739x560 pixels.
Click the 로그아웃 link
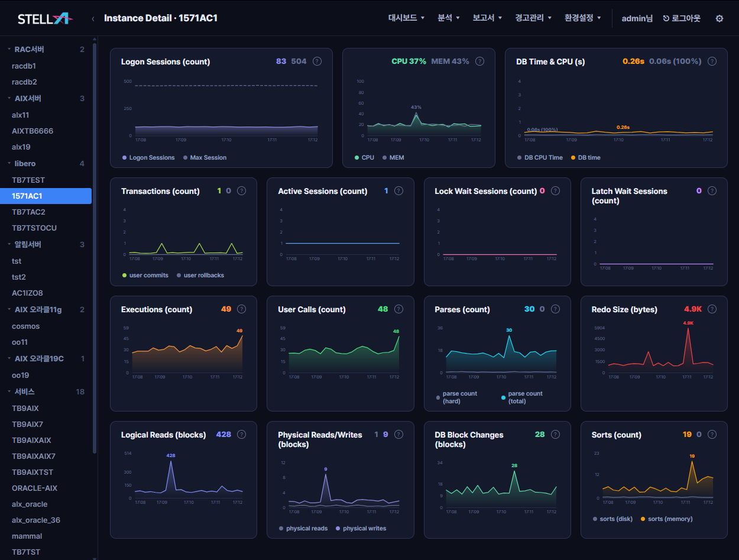pos(682,18)
